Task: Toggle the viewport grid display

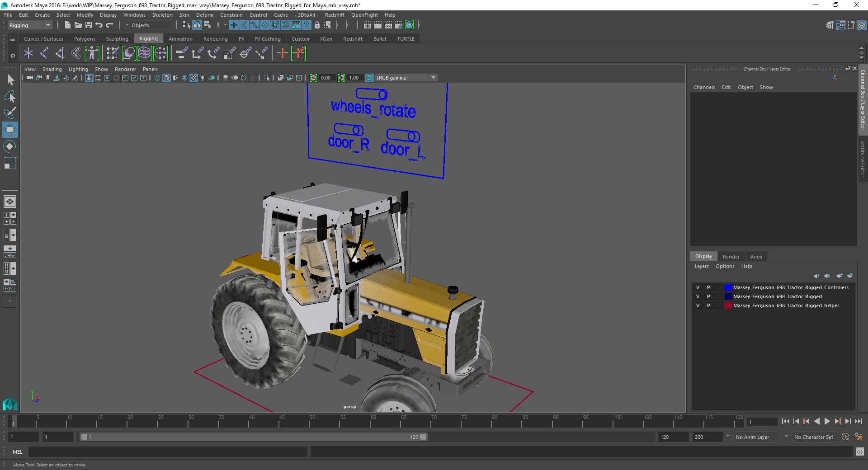Action: [x=89, y=78]
